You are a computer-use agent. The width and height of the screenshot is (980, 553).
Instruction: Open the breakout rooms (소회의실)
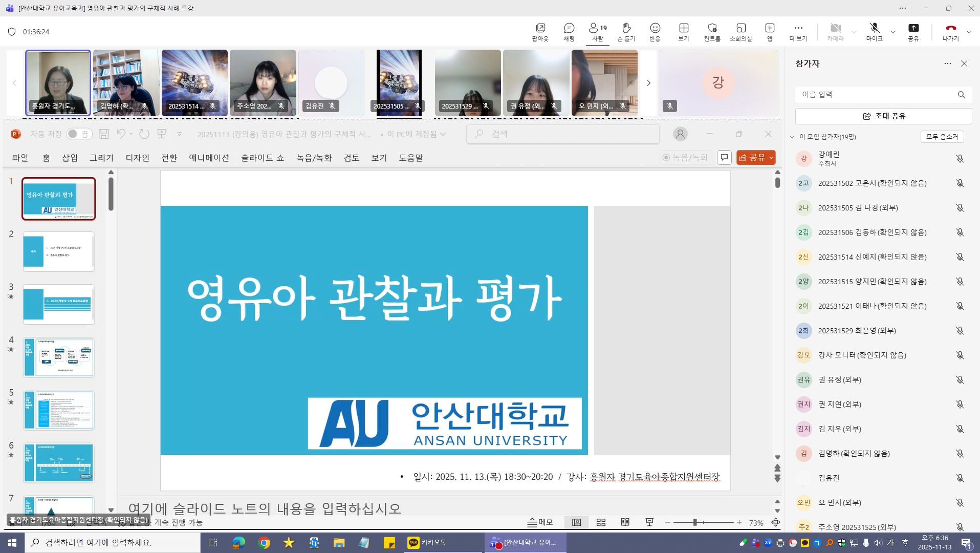741,32
